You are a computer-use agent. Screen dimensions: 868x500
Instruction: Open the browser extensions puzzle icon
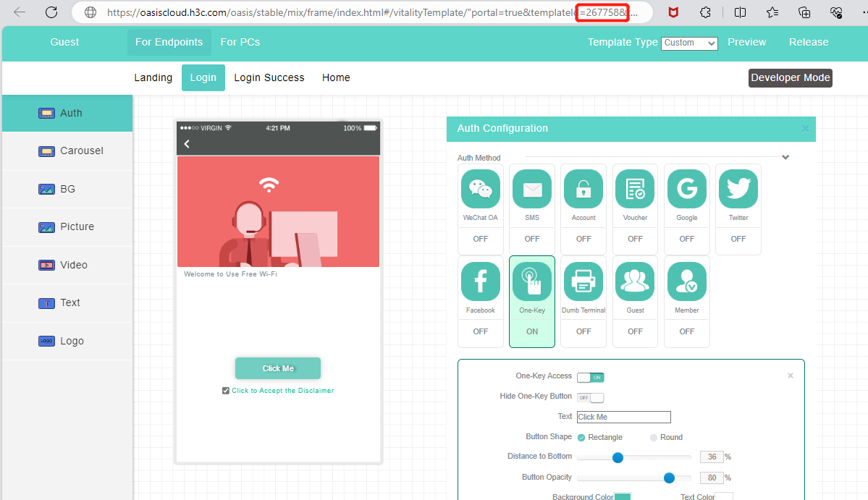click(705, 12)
